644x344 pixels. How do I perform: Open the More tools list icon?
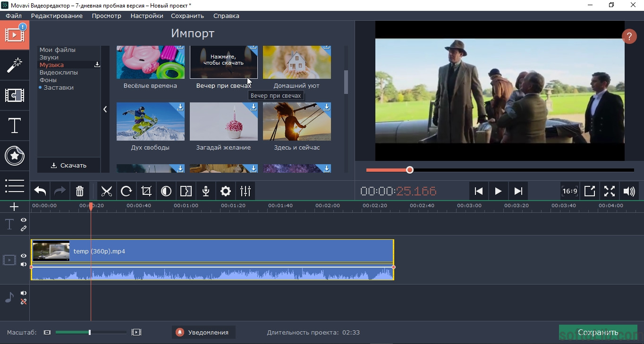point(15,185)
